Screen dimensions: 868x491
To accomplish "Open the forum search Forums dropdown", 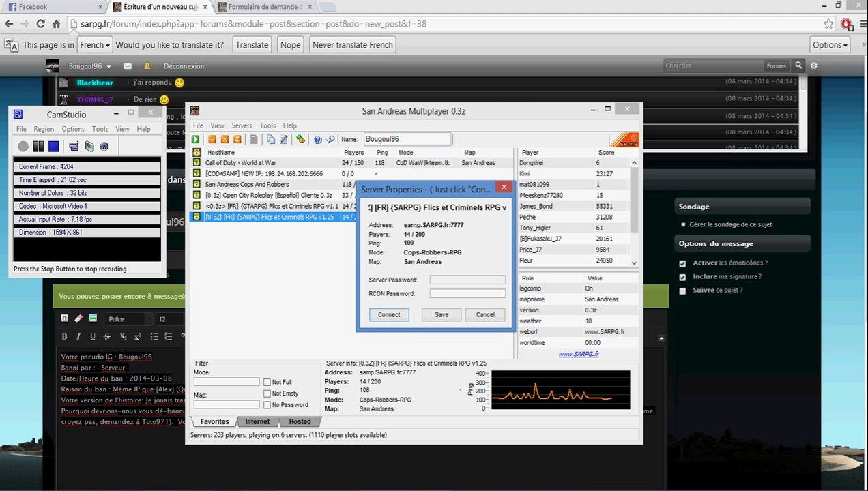I will (x=777, y=66).
